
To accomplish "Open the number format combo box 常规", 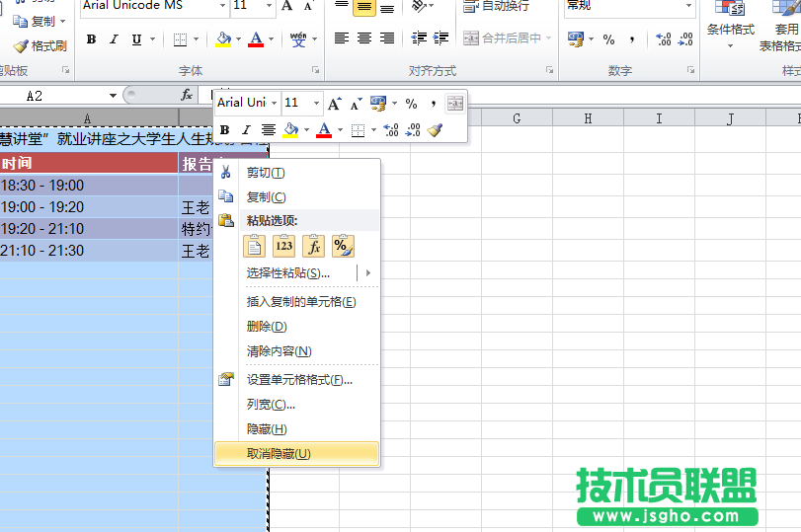I will [629, 6].
